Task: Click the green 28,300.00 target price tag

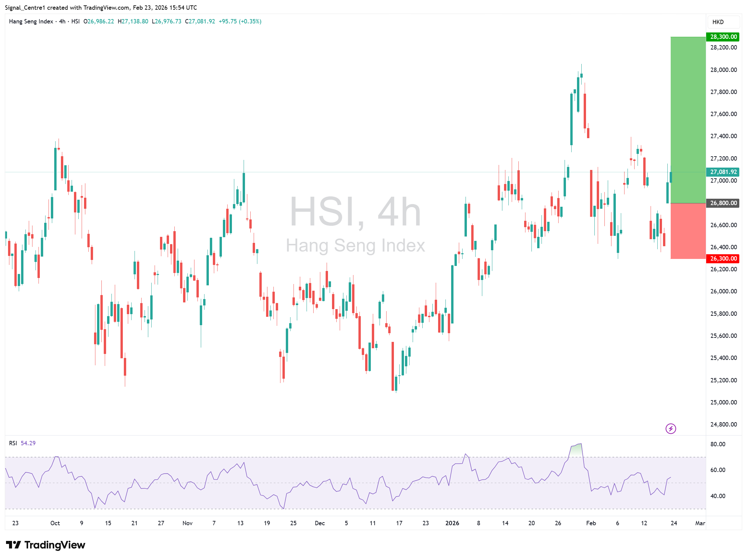Action: tap(723, 37)
